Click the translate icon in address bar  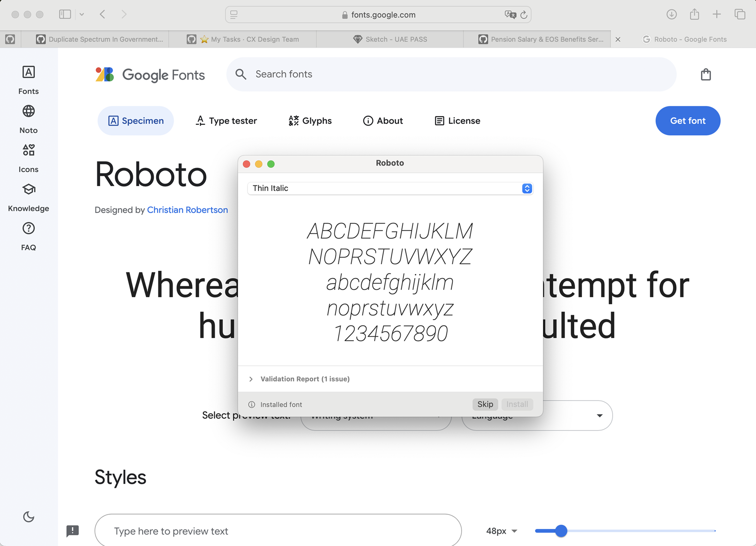510,14
